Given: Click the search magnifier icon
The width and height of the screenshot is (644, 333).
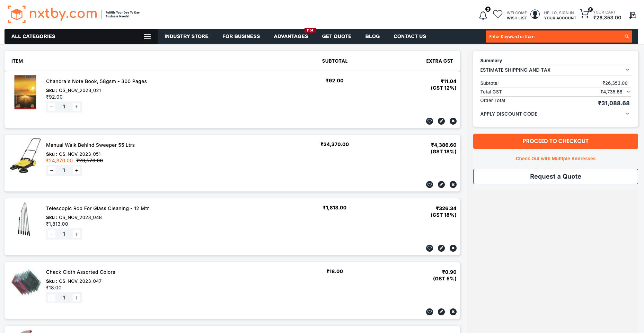Looking at the screenshot, I should (627, 37).
